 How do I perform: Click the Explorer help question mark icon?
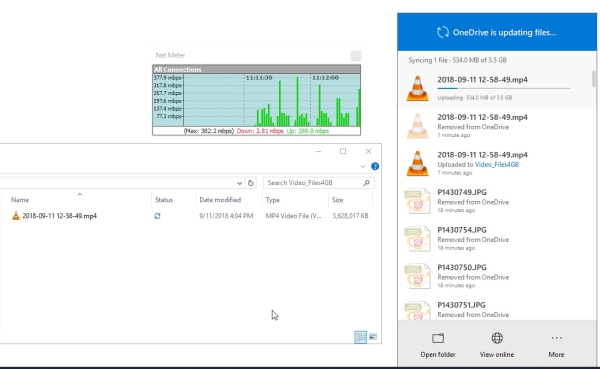coord(375,166)
